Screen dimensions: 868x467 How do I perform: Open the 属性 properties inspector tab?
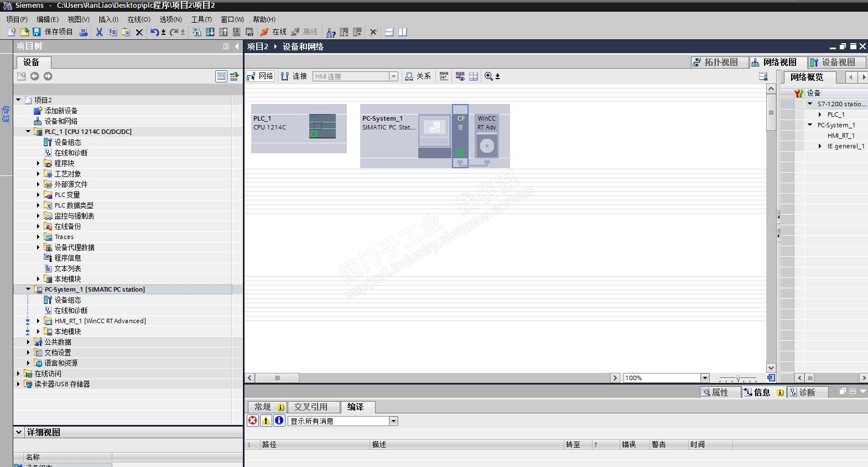pyautogui.click(x=721, y=392)
